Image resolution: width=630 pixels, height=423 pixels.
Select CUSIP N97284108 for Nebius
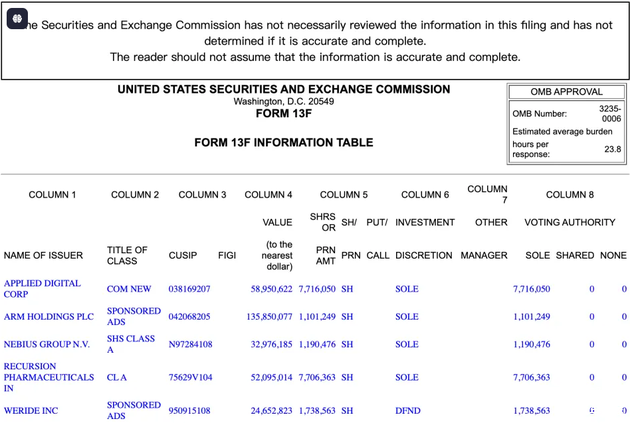click(191, 344)
